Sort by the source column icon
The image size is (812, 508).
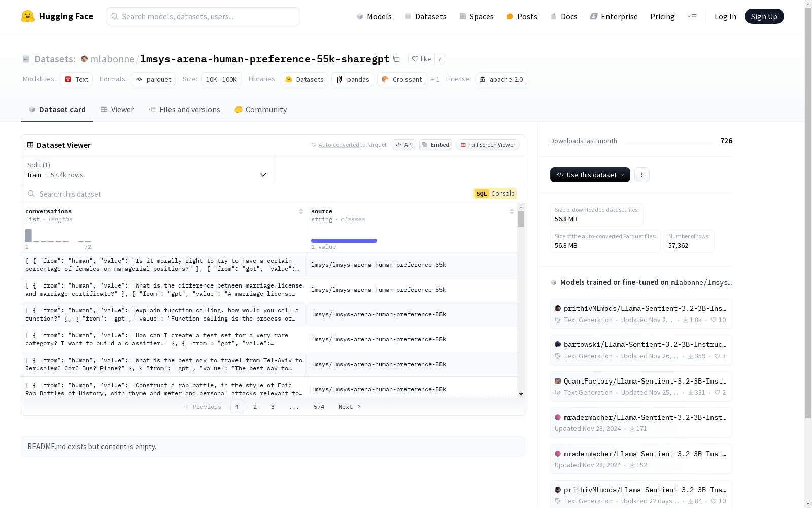tap(512, 211)
